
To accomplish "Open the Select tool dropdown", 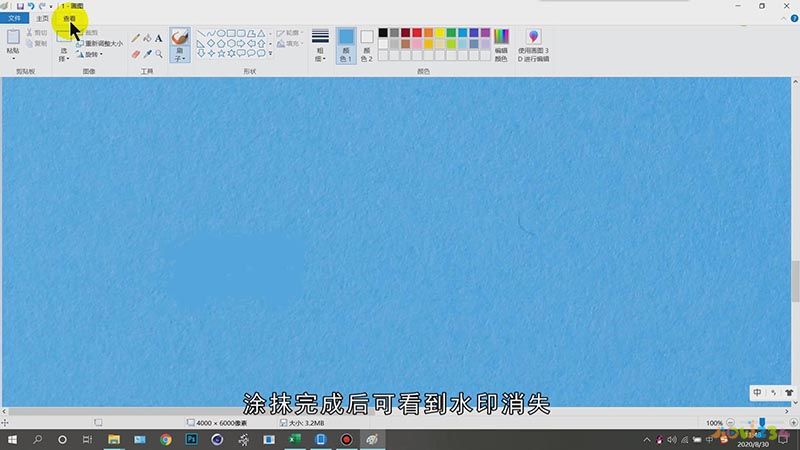I will click(x=63, y=55).
